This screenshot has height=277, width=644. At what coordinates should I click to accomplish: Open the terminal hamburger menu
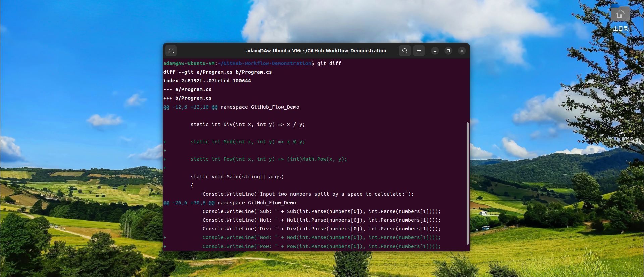[419, 51]
